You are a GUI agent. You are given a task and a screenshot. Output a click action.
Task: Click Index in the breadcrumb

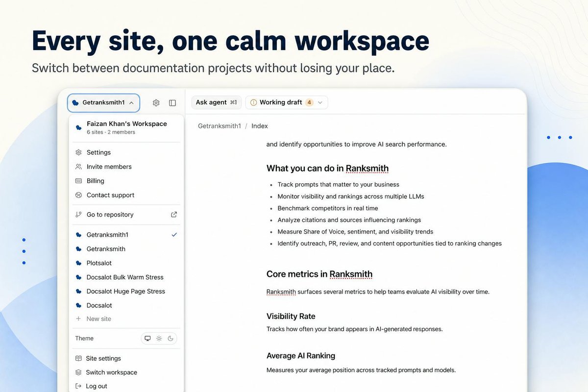pyautogui.click(x=260, y=126)
